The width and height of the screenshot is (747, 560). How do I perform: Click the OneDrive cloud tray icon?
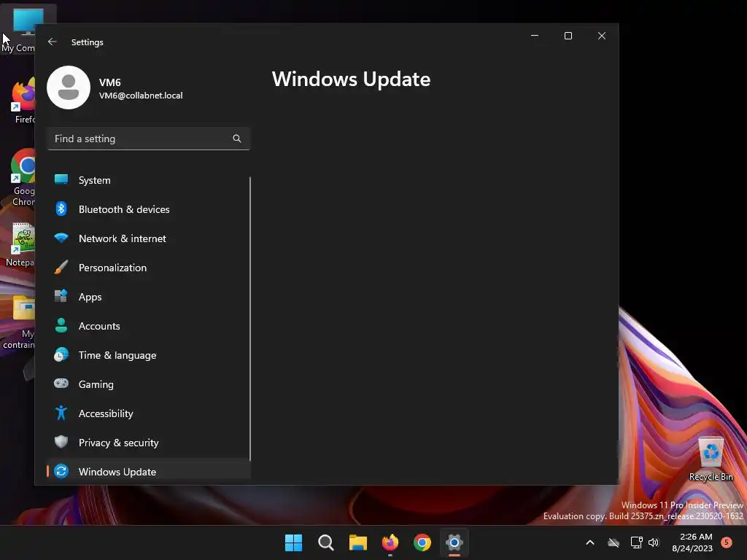(x=614, y=542)
